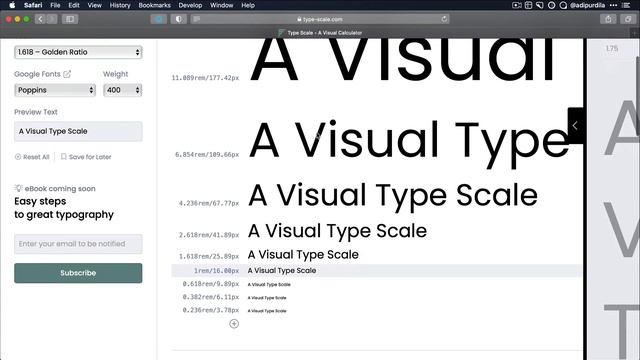Open the @adipurdila menu bar item

pos(587,5)
